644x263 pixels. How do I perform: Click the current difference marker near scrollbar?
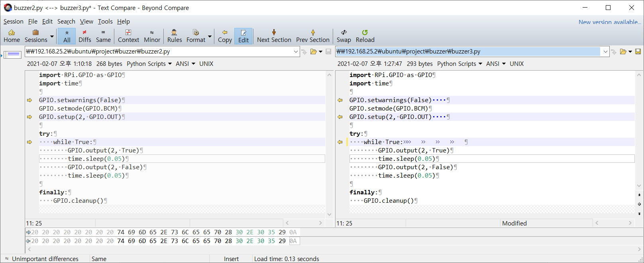[639, 204]
